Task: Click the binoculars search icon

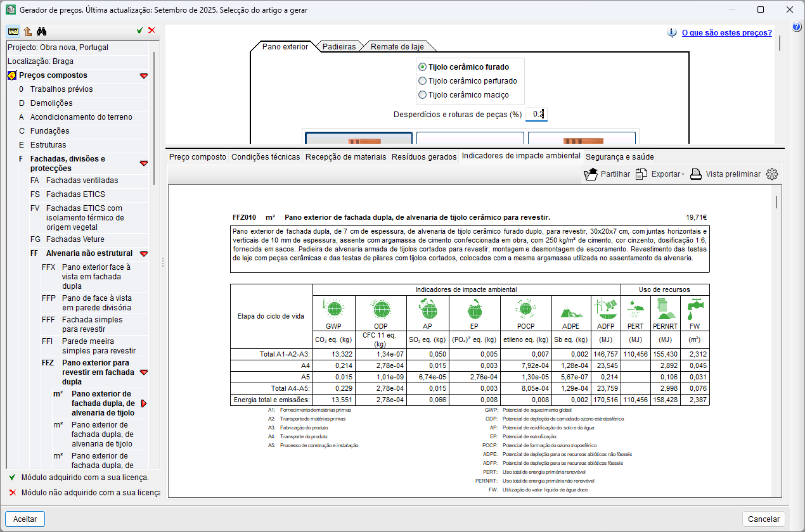Action: [x=42, y=31]
